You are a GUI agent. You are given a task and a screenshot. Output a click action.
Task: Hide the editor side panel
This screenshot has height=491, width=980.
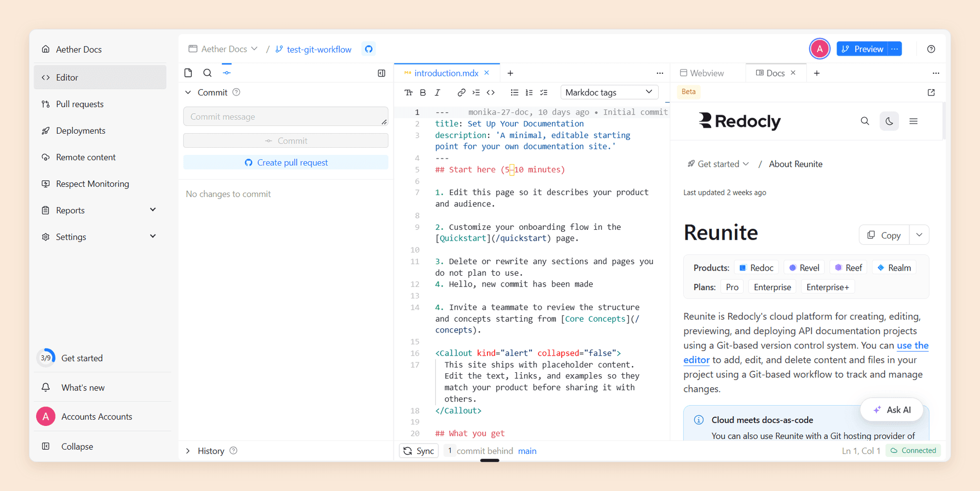point(382,73)
